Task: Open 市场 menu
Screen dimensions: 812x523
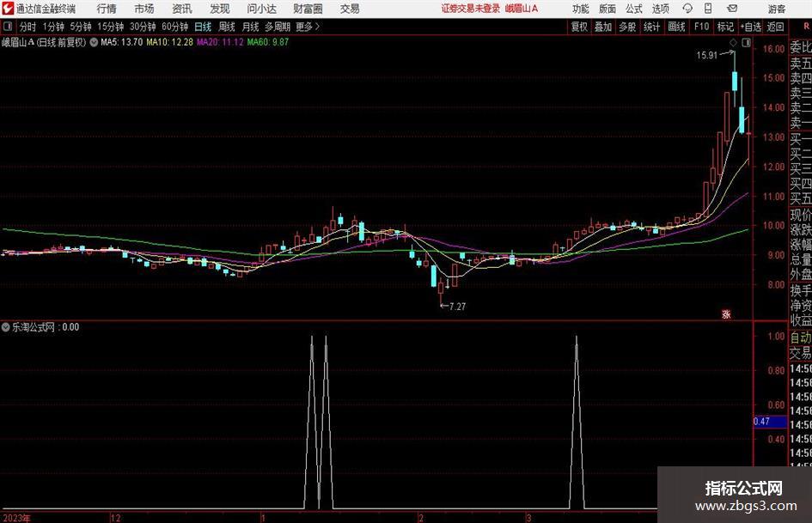Action: 144,9
